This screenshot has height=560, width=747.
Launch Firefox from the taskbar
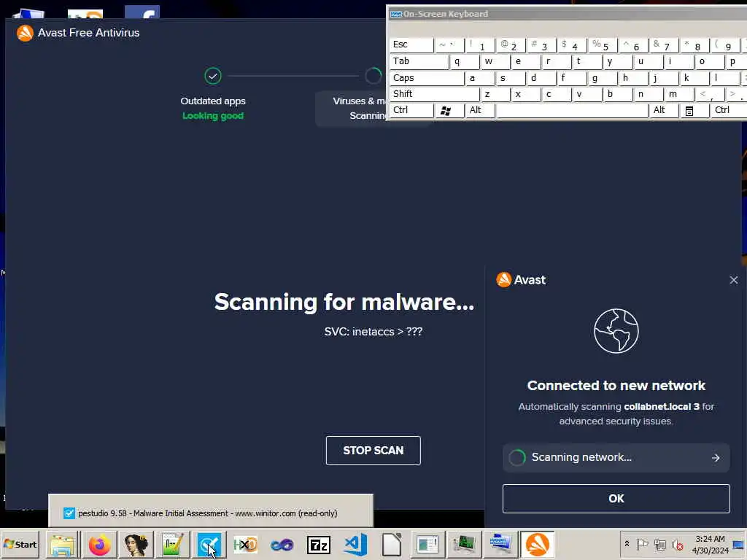[x=99, y=544]
